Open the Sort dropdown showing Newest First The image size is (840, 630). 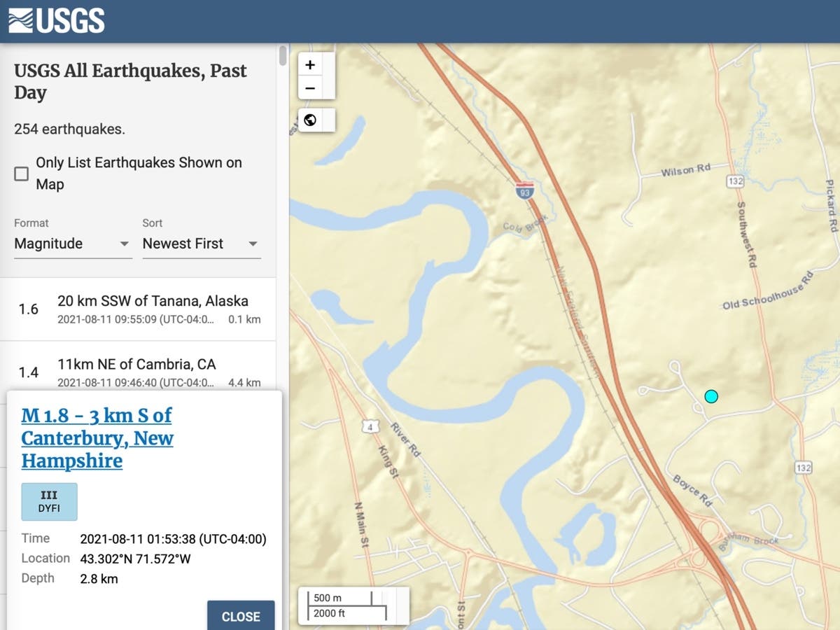tap(189, 244)
